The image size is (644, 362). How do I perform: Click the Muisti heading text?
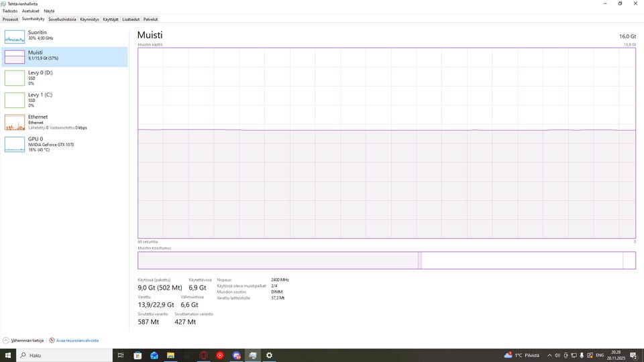coord(150,36)
